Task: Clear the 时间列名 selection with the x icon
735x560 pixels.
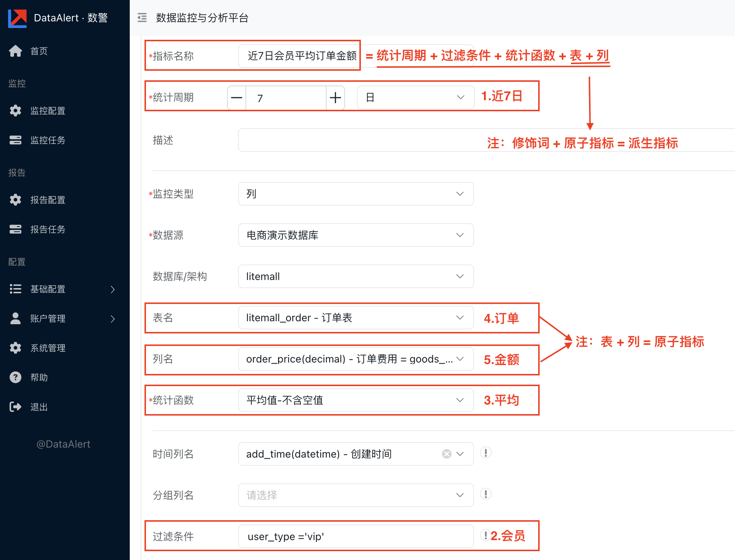Action: coord(446,454)
